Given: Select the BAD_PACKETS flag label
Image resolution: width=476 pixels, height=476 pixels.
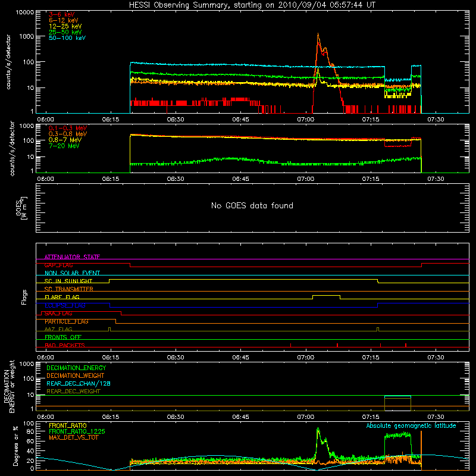Looking at the screenshot, I should [x=65, y=345].
